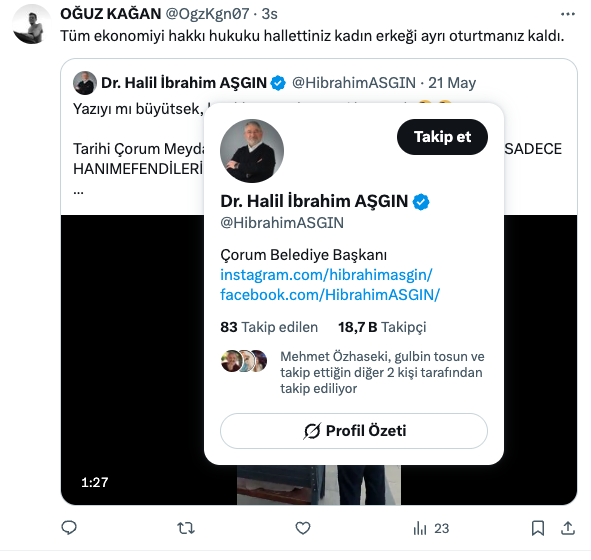591x560 pixels.
Task: Click the mutual followers avatars group
Action: (x=244, y=361)
